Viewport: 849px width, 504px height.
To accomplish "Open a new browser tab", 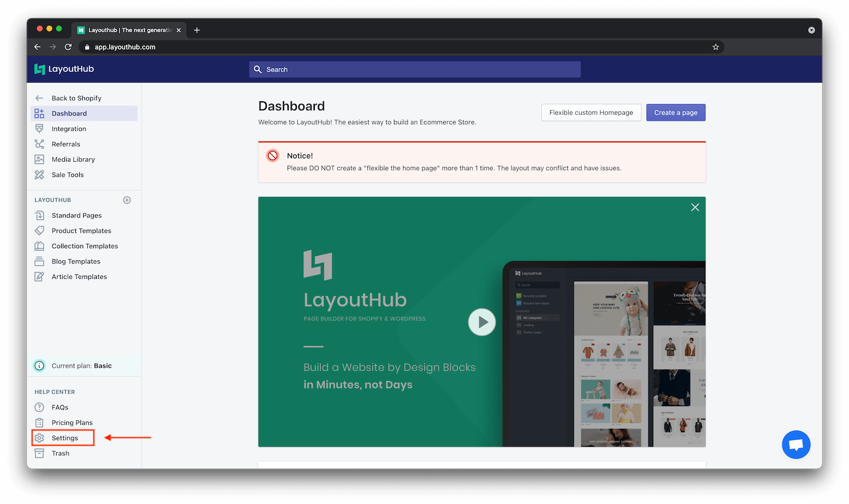I will pyautogui.click(x=197, y=30).
